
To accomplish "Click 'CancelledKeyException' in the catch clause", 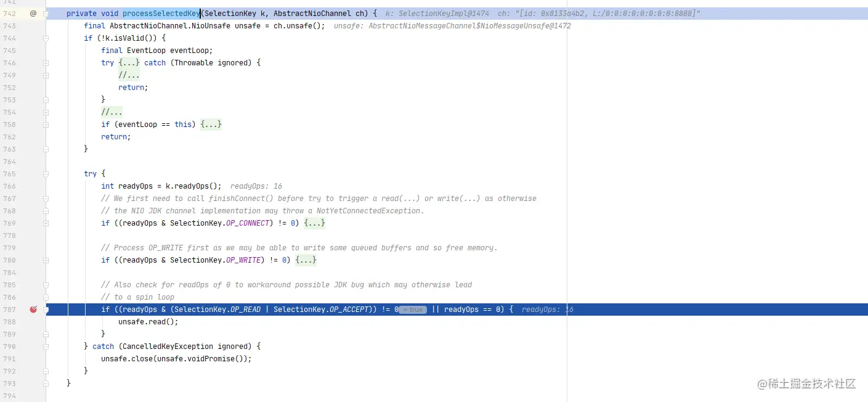I will [168, 347].
